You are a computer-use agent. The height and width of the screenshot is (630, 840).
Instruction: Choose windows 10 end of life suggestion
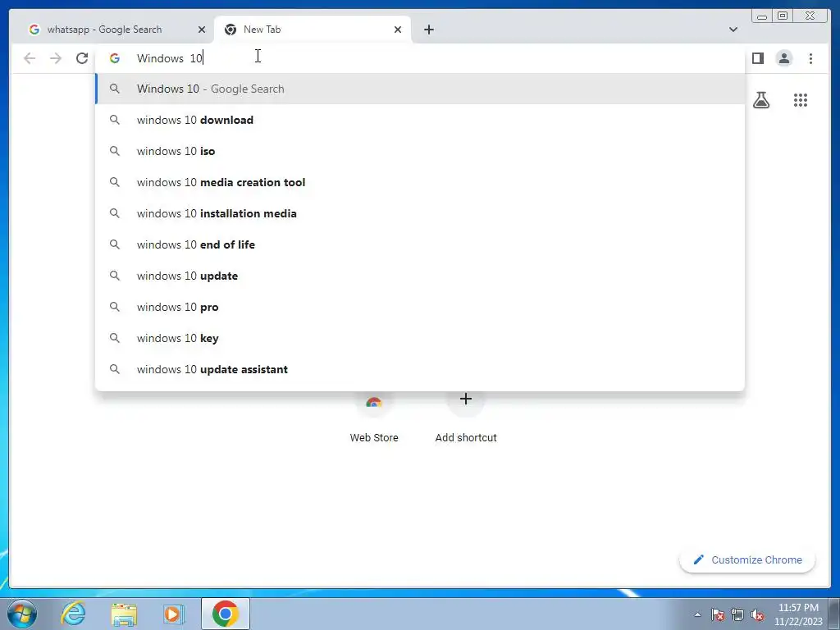click(420, 244)
